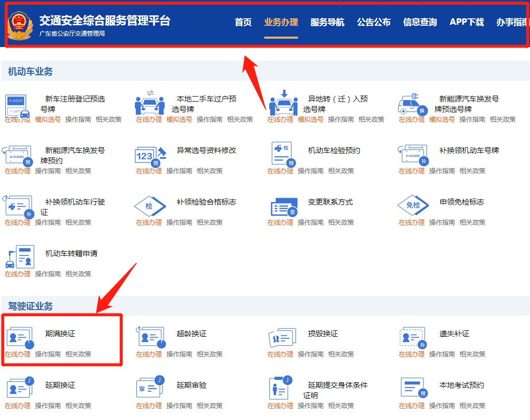Click 模拟选号 under 新能源汽车换发号牌预选号牌
The image size is (530, 420).
pyautogui.click(x=442, y=119)
